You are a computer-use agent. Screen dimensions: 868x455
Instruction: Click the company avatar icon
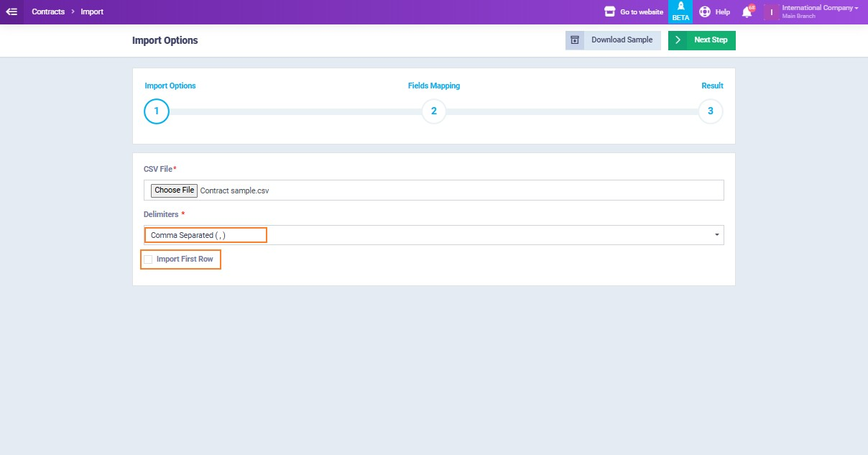click(772, 12)
